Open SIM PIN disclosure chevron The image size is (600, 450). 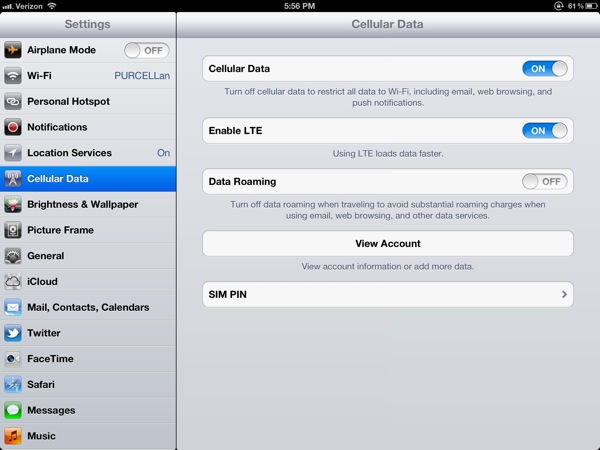pyautogui.click(x=564, y=294)
